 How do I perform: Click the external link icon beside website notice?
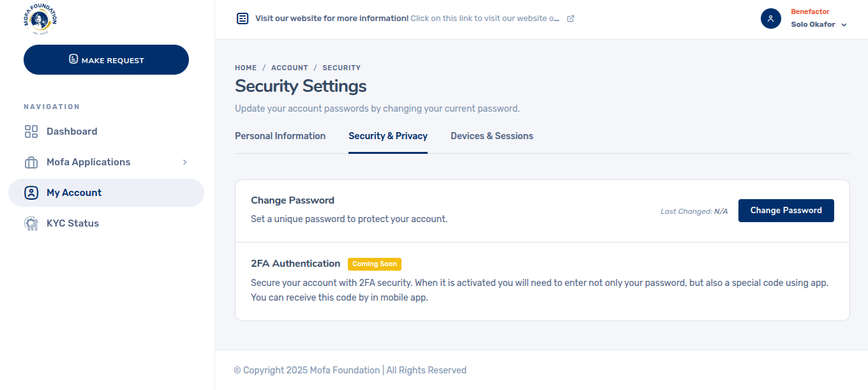[571, 19]
